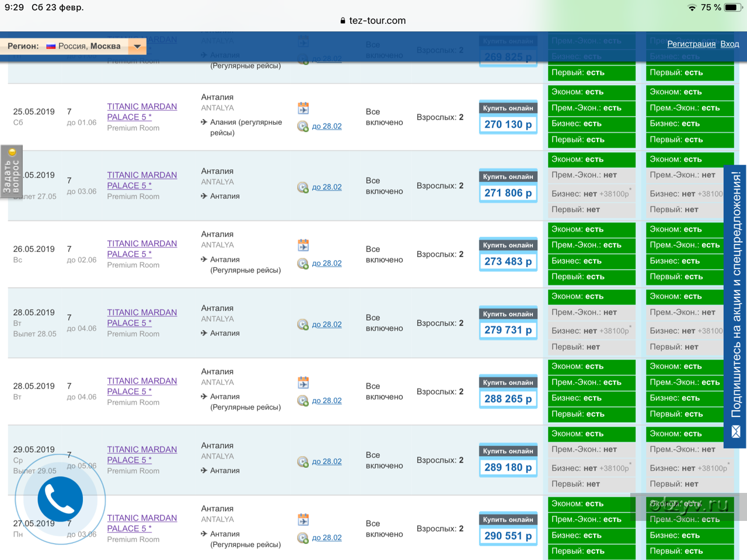The image size is (747, 560).
Task: Buy online the 289 180 р tour
Action: (x=508, y=460)
